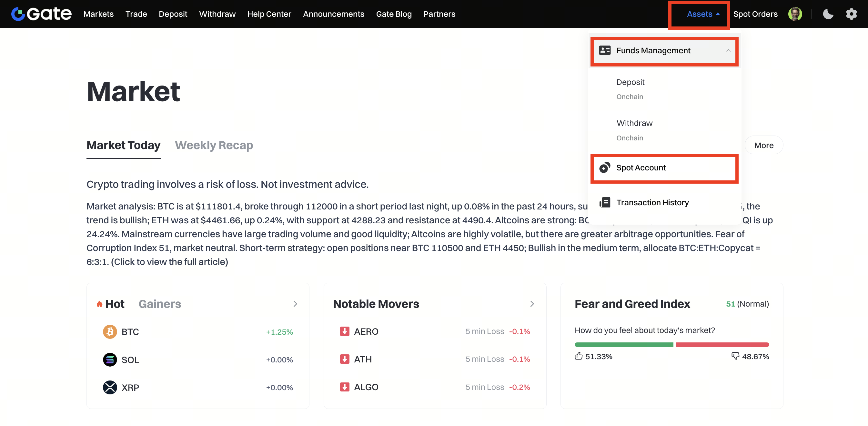Viewport: 868px width, 426px height.
Task: Open user profile avatar
Action: 795,14
